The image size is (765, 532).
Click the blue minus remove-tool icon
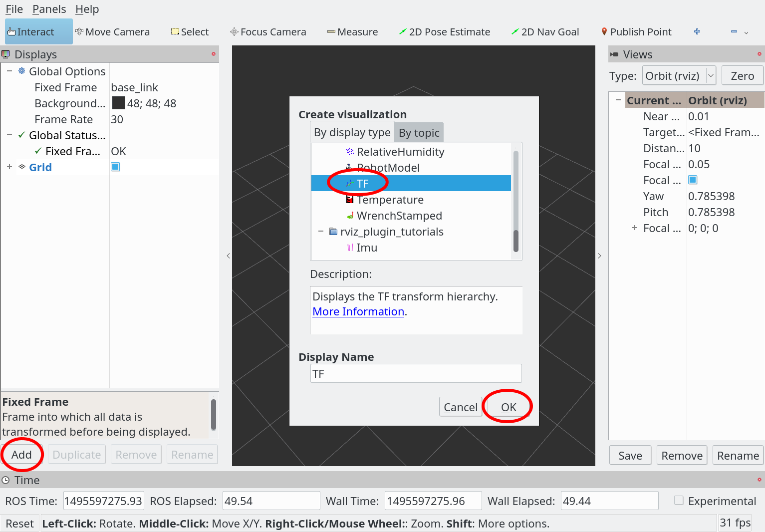734,31
